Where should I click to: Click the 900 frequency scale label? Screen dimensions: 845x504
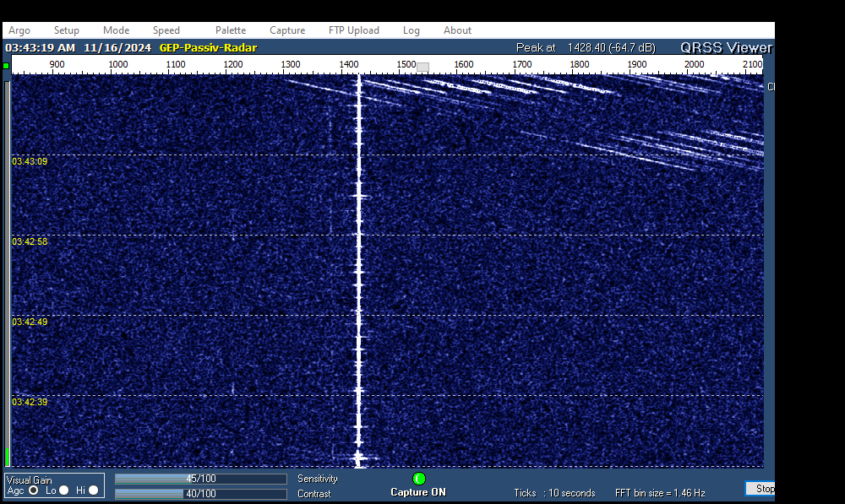pyautogui.click(x=57, y=64)
